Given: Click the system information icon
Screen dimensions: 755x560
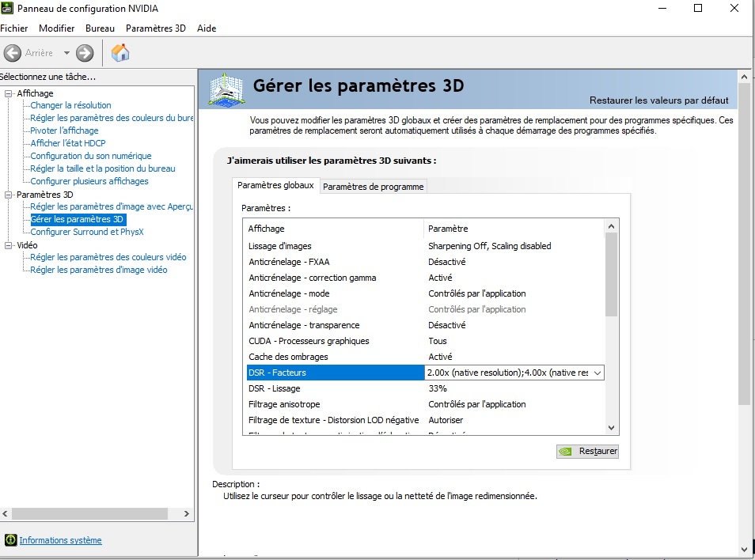Looking at the screenshot, I should [10, 540].
